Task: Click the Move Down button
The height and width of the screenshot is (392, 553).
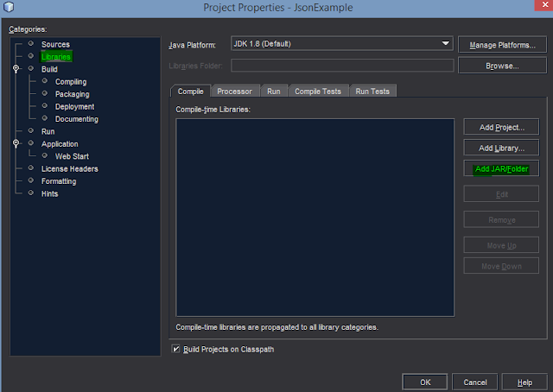Action: [501, 266]
